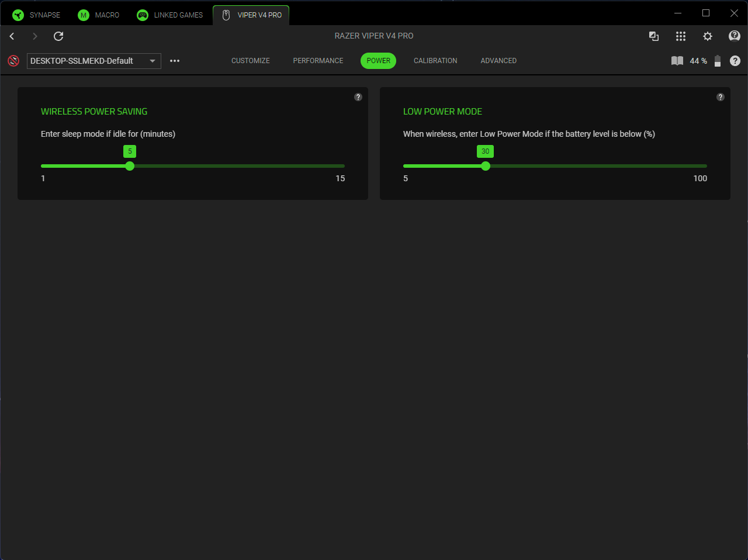Open Wireless Power Saving help tooltip
The height and width of the screenshot is (560, 748).
coord(358,97)
